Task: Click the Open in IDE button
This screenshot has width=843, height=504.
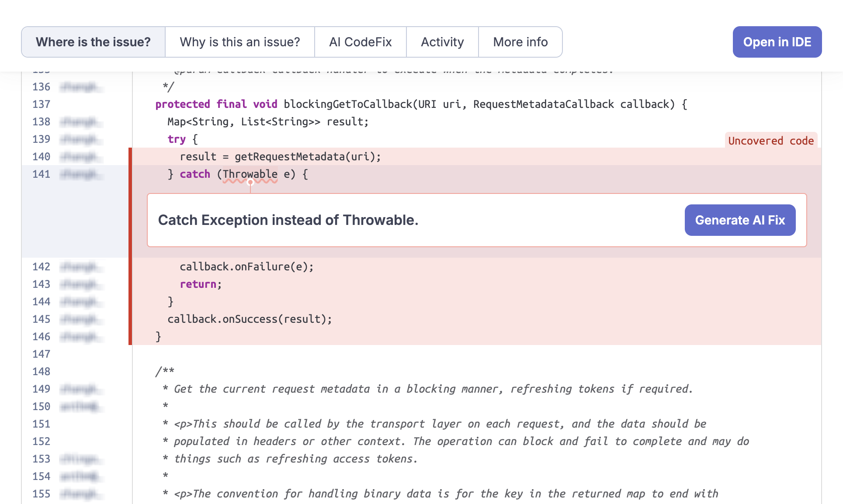Action: pyautogui.click(x=777, y=42)
